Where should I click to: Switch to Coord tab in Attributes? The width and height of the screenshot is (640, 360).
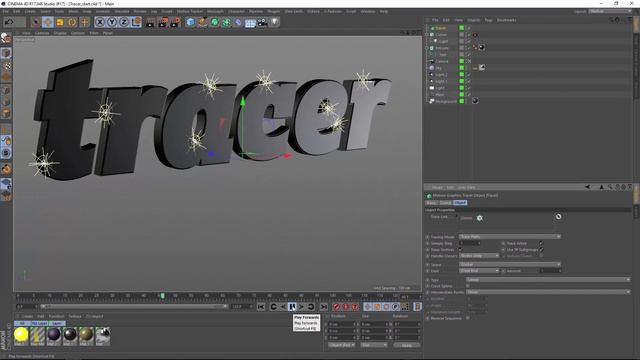pyautogui.click(x=445, y=202)
